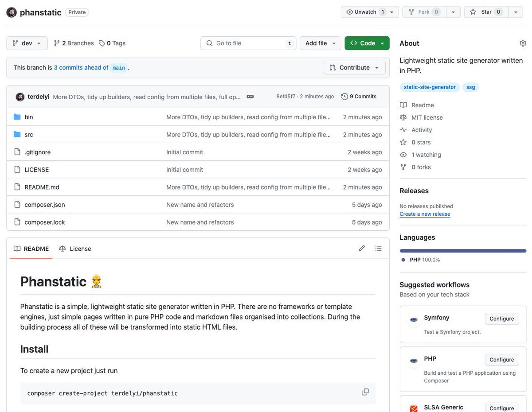This screenshot has width=532, height=412.
Task: Click the 9 Commits history clock icon
Action: pyautogui.click(x=344, y=97)
